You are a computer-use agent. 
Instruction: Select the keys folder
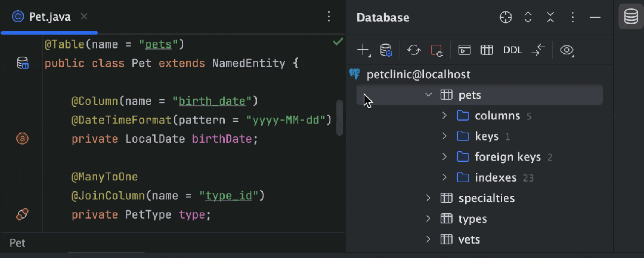pyautogui.click(x=487, y=136)
